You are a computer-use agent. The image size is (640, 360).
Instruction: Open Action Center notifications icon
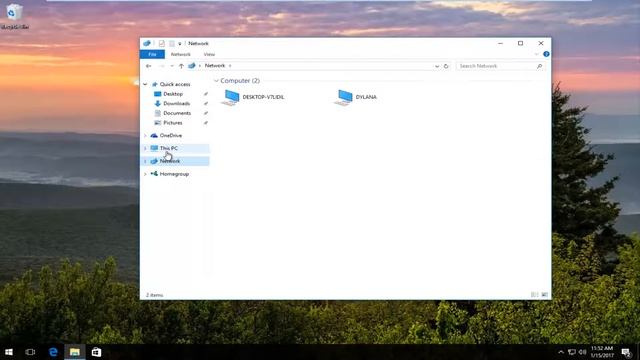click(626, 352)
